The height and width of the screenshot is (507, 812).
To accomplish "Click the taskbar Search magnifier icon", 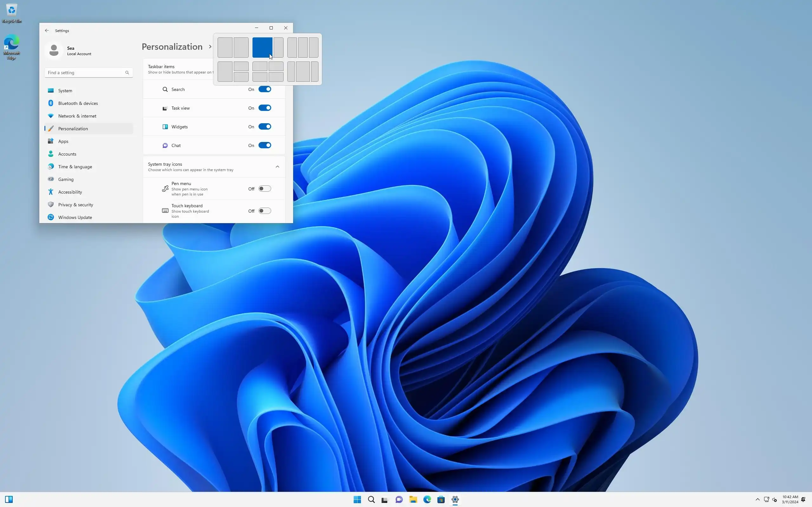I will tap(371, 500).
